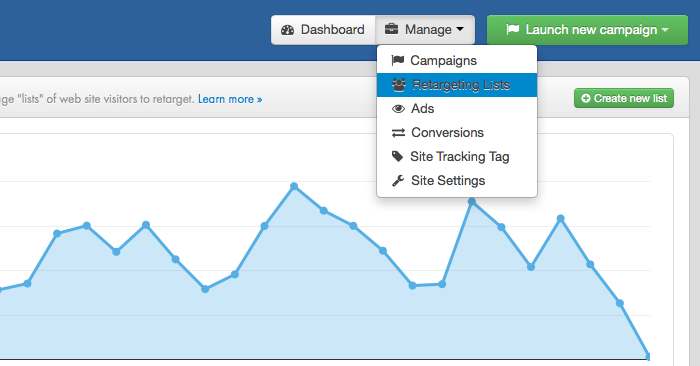
Task: Click the Ads eye icon
Action: pyautogui.click(x=398, y=109)
